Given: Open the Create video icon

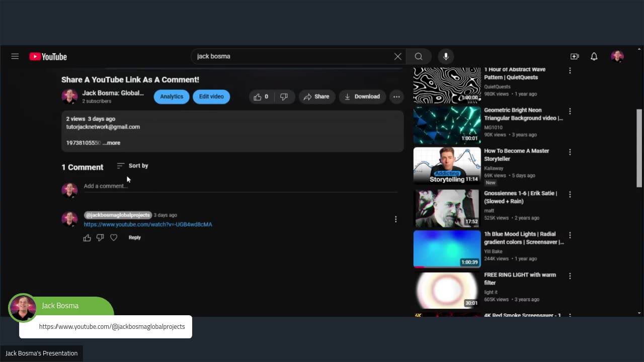Looking at the screenshot, I should [575, 56].
